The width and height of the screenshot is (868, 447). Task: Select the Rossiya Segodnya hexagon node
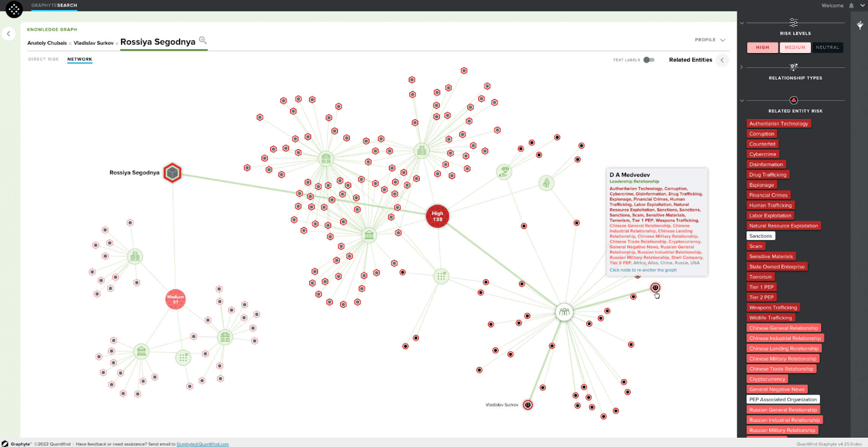coord(173,173)
